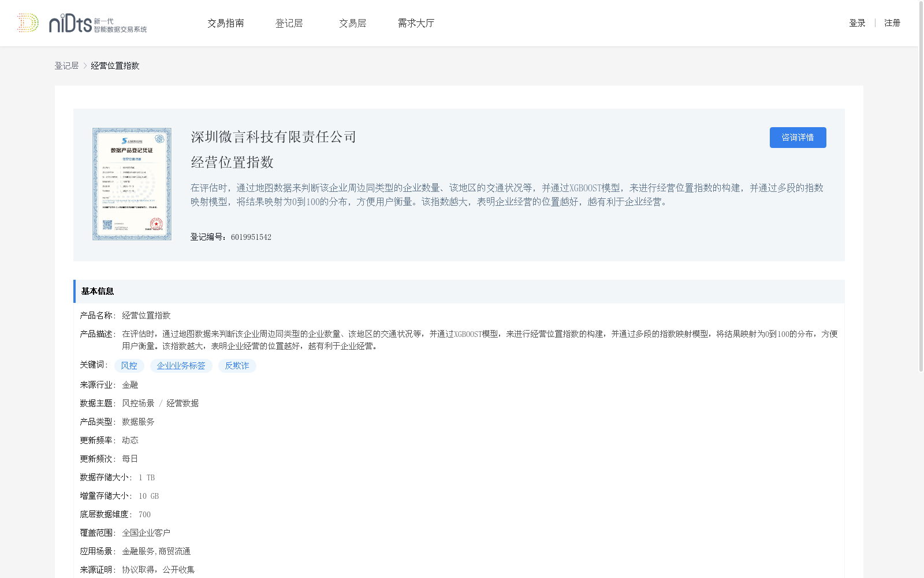Open the 交易指南 menu
This screenshot has height=578, width=924.
click(x=226, y=23)
